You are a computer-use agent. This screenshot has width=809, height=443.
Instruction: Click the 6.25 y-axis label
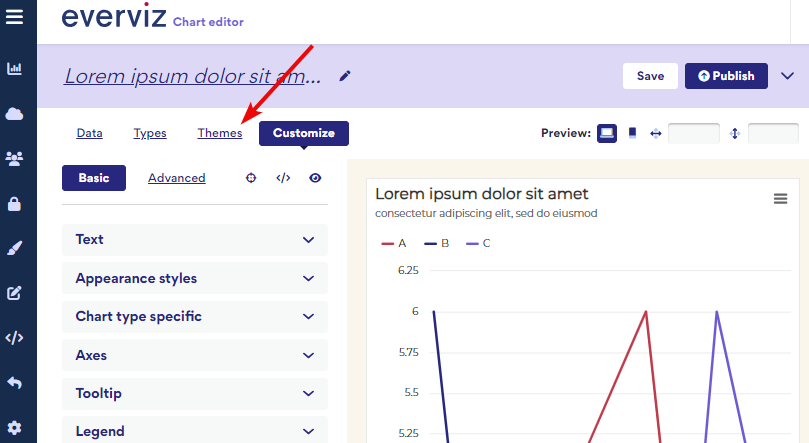click(x=408, y=271)
